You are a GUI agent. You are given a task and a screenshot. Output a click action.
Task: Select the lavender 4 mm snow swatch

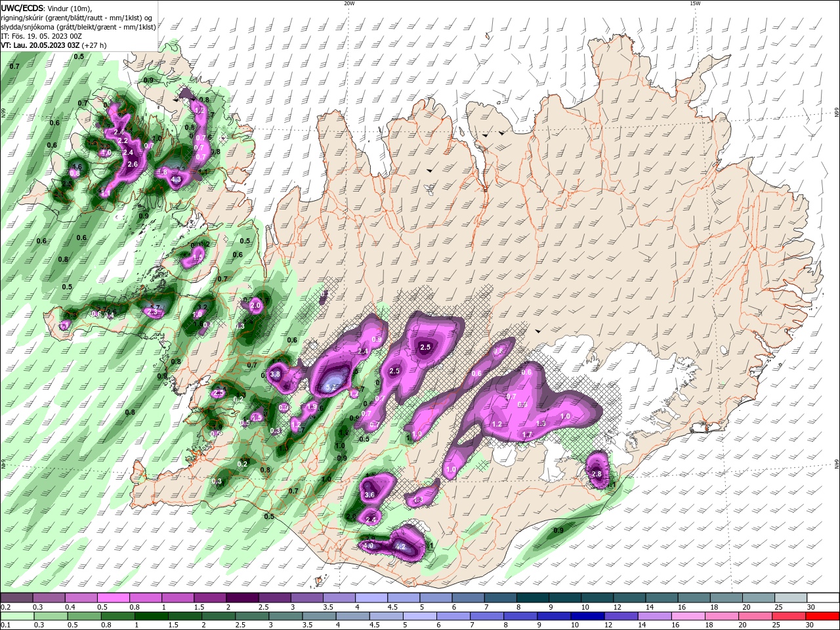tap(370, 598)
